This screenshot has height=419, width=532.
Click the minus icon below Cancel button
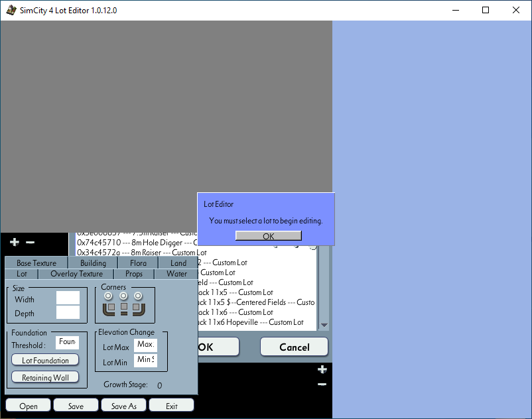click(322, 384)
